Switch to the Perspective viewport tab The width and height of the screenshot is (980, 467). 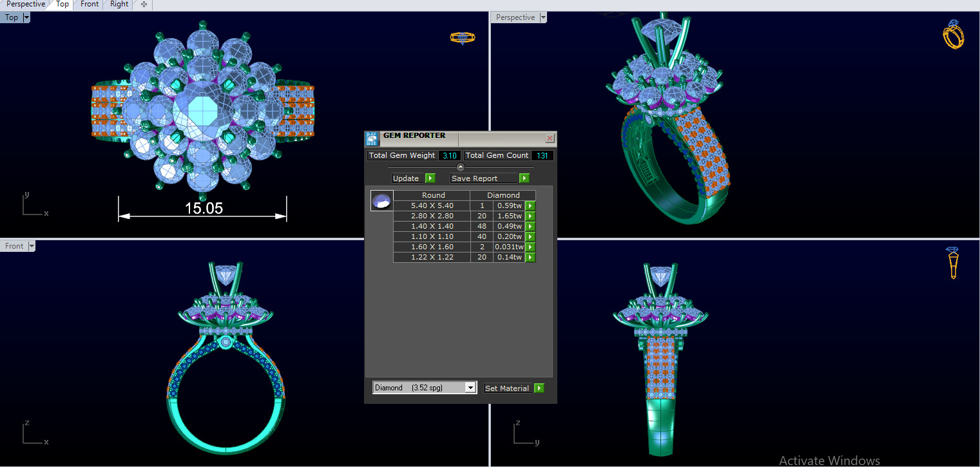click(x=25, y=4)
